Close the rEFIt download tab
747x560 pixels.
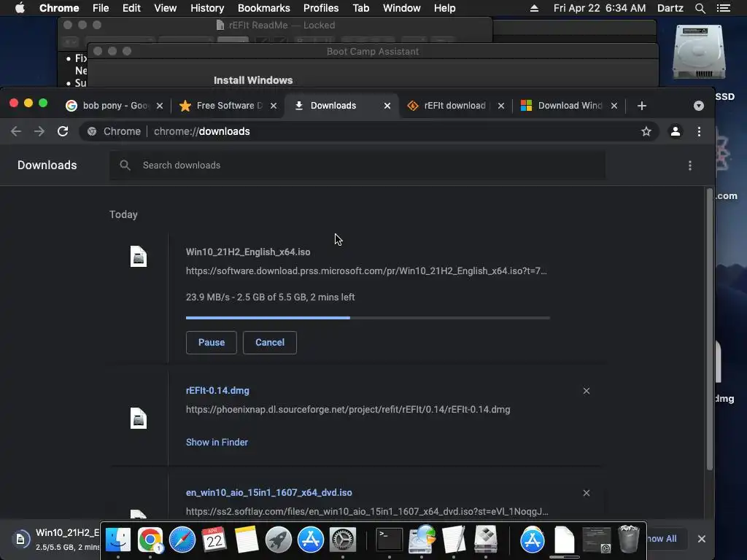tap(500, 106)
